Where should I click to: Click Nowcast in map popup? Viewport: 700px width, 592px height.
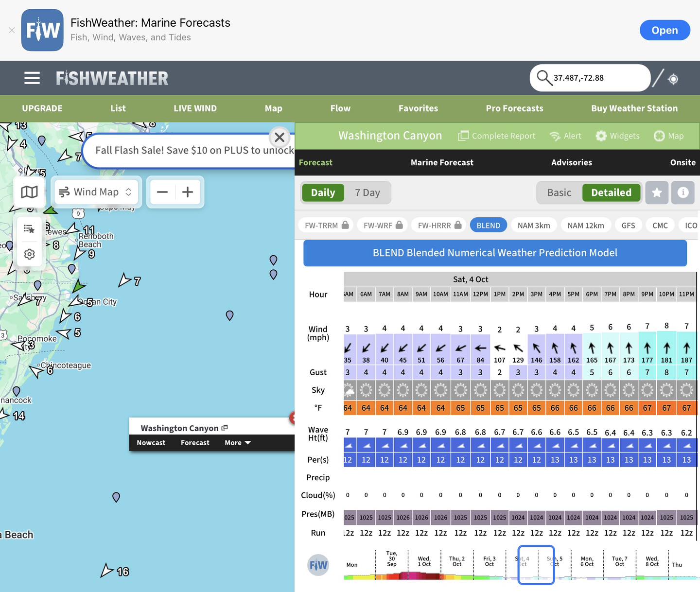151,443
